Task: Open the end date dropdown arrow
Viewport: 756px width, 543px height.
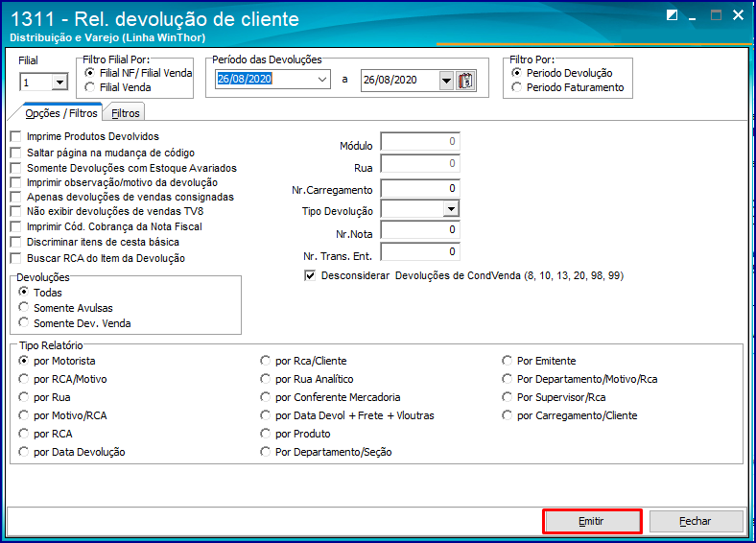Action: tap(446, 81)
